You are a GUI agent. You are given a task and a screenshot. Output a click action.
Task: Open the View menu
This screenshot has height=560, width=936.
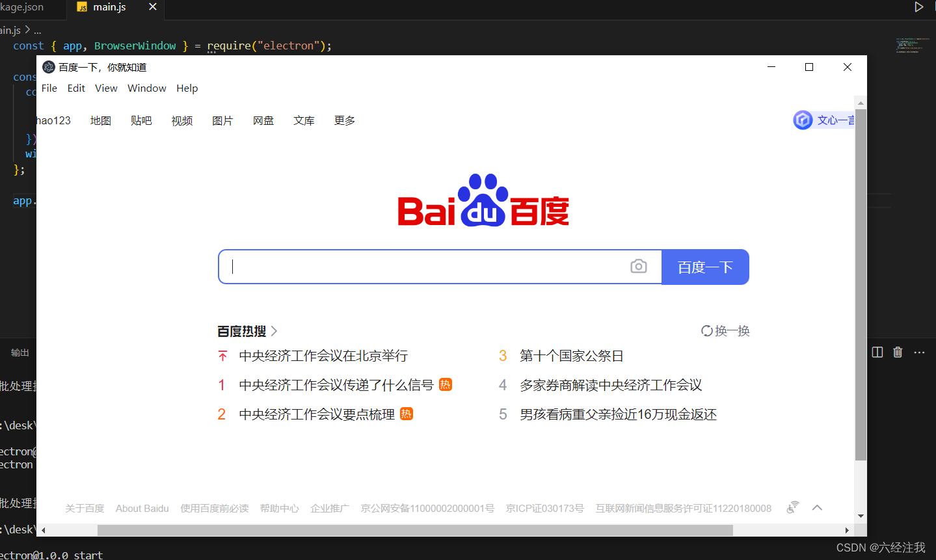pos(106,88)
